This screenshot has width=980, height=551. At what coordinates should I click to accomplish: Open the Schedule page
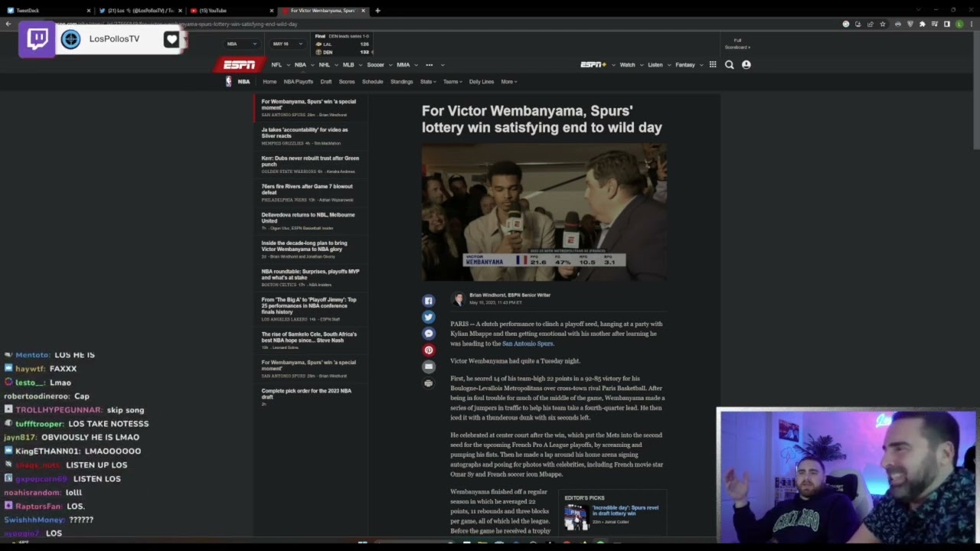point(373,82)
